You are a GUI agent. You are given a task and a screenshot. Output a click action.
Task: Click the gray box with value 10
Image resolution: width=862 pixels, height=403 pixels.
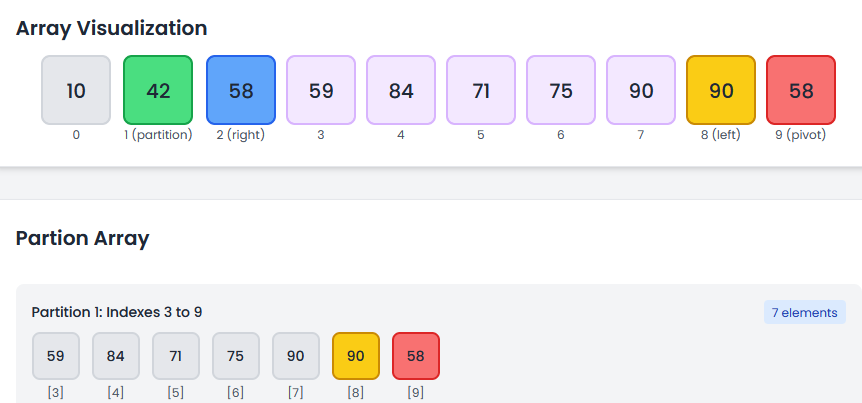point(76,90)
